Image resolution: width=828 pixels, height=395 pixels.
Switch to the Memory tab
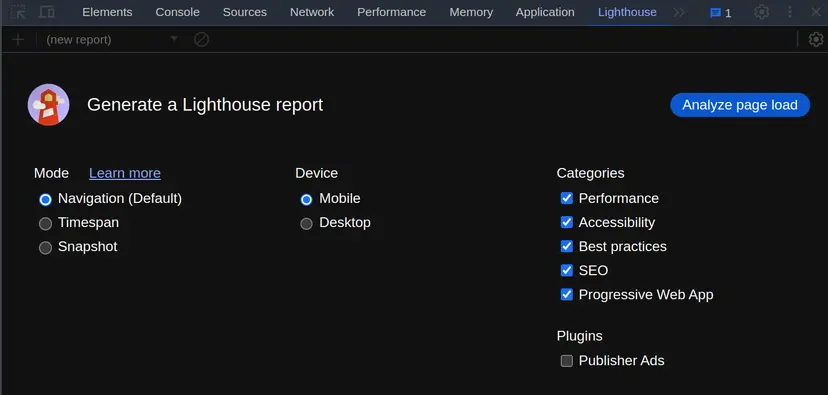(x=471, y=12)
